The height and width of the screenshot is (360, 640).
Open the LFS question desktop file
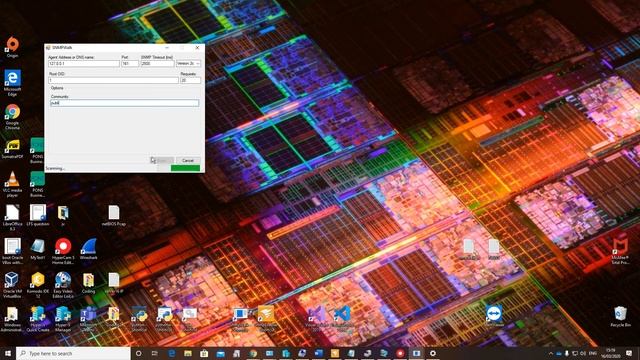(38, 215)
